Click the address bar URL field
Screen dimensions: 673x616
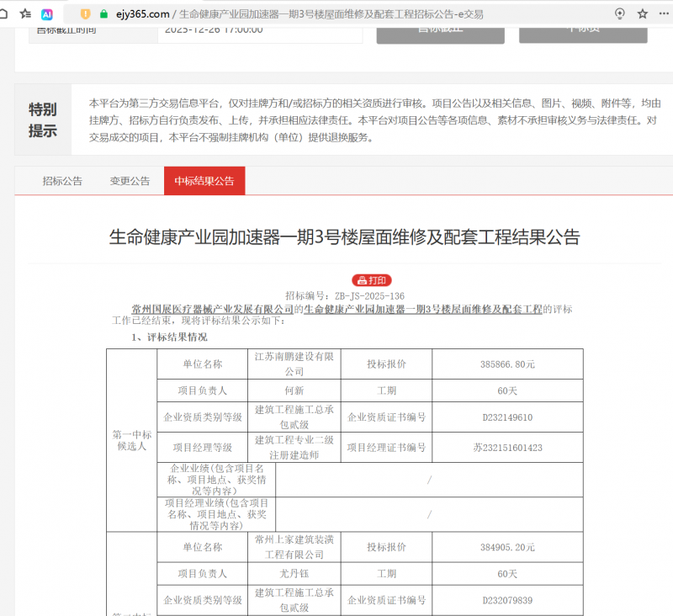(336, 14)
